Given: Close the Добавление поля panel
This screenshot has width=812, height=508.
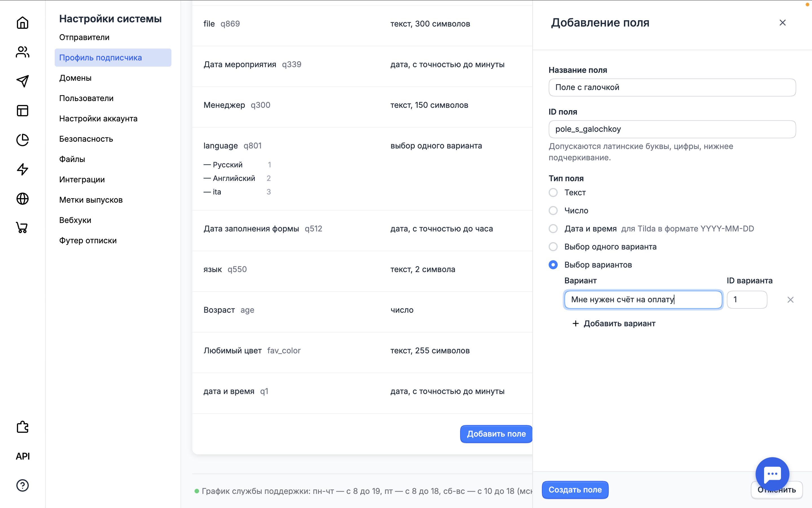Looking at the screenshot, I should 782,23.
